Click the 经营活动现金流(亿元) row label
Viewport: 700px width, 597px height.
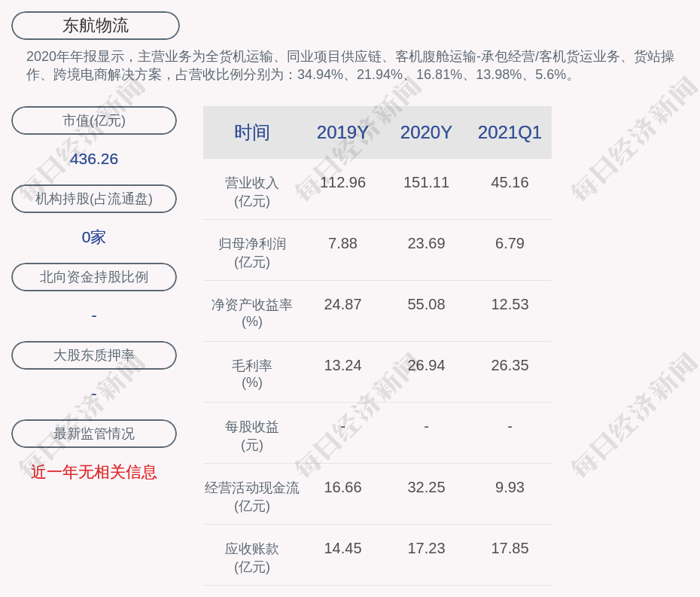[252, 497]
